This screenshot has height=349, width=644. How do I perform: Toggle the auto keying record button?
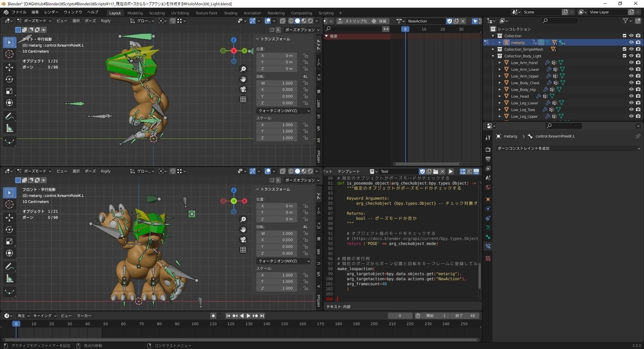[213, 316]
